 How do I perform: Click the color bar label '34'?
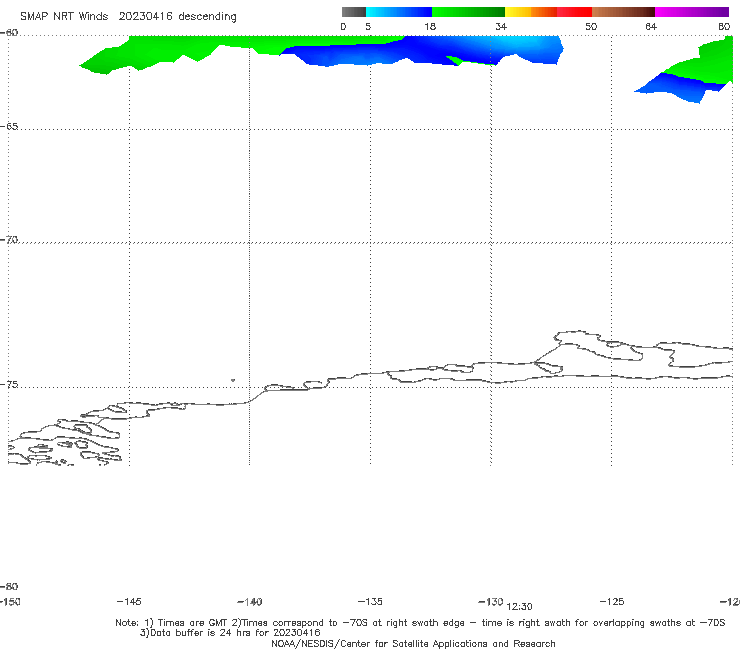click(x=501, y=26)
